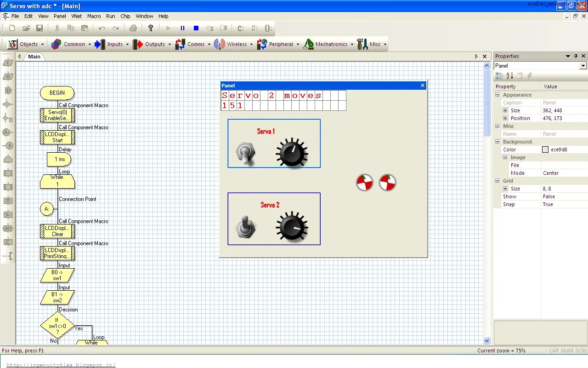Click the Background color swatch ece9d8
The width and height of the screenshot is (588, 368).
pyautogui.click(x=545, y=149)
